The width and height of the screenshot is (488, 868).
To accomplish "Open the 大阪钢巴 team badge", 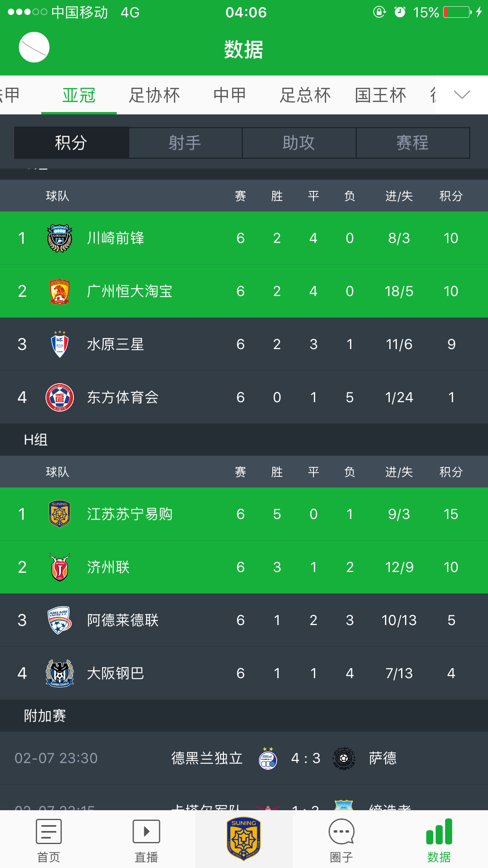I will (x=60, y=673).
